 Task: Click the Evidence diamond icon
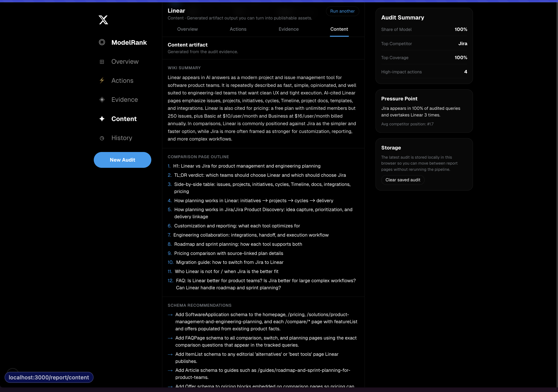pyautogui.click(x=102, y=100)
